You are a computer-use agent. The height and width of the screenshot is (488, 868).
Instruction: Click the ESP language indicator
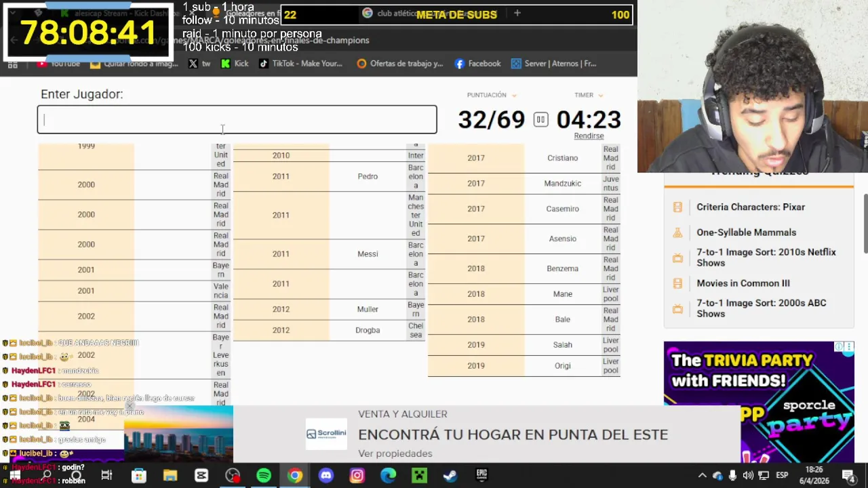pos(782,475)
